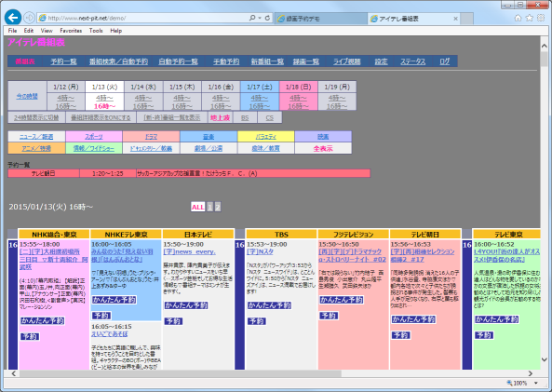Open 設定 in the navigation bar
The width and height of the screenshot is (552, 392).
point(381,61)
